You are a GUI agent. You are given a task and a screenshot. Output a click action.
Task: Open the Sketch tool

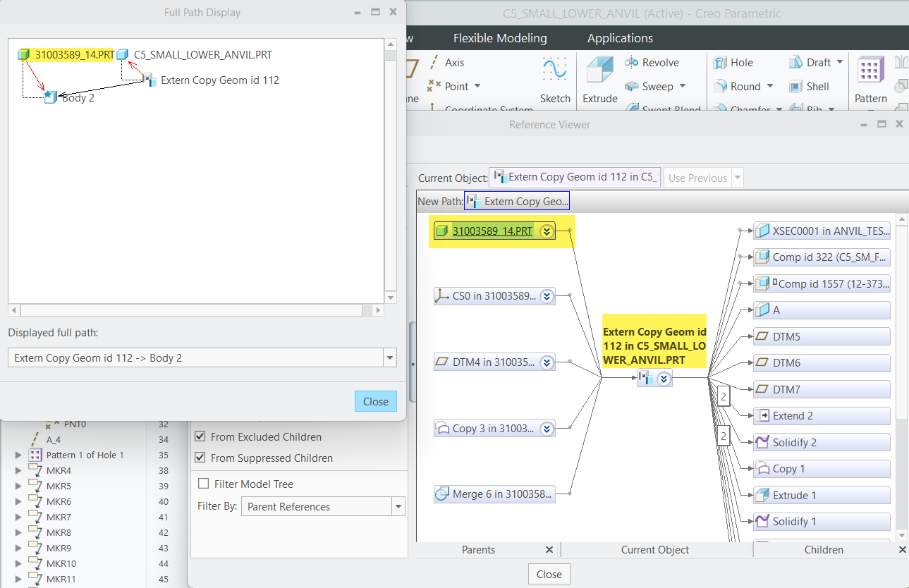(x=555, y=80)
